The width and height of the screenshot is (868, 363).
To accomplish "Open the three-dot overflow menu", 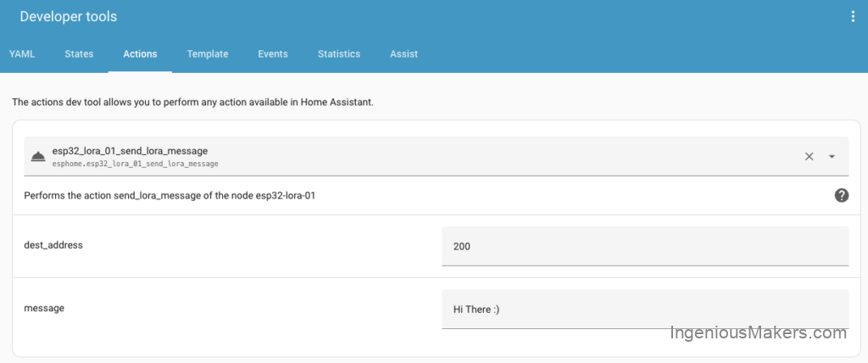I will click(x=853, y=16).
